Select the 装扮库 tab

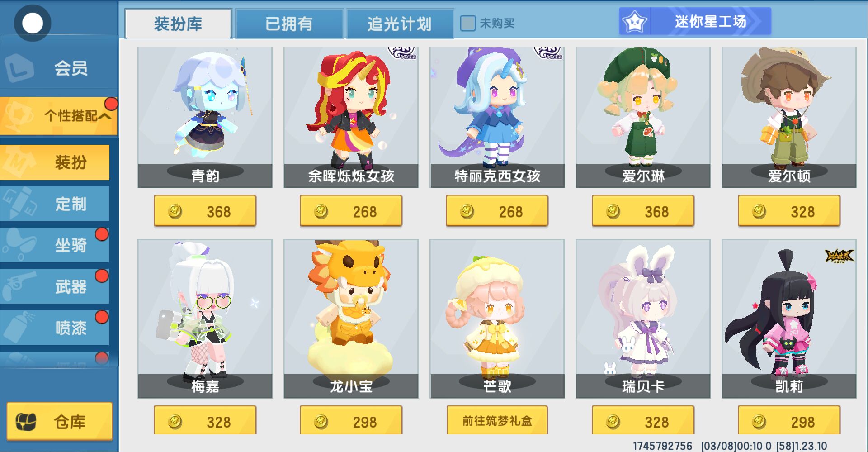click(178, 24)
